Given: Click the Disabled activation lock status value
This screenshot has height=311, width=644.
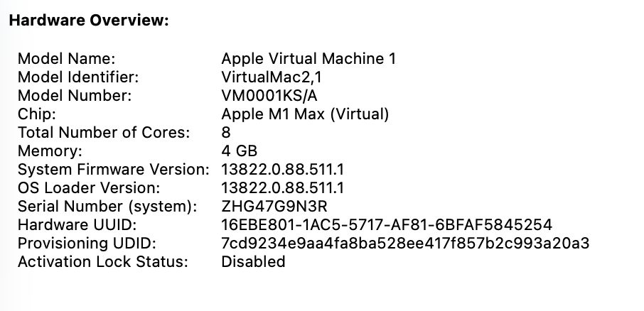Looking at the screenshot, I should pyautogui.click(x=253, y=262).
